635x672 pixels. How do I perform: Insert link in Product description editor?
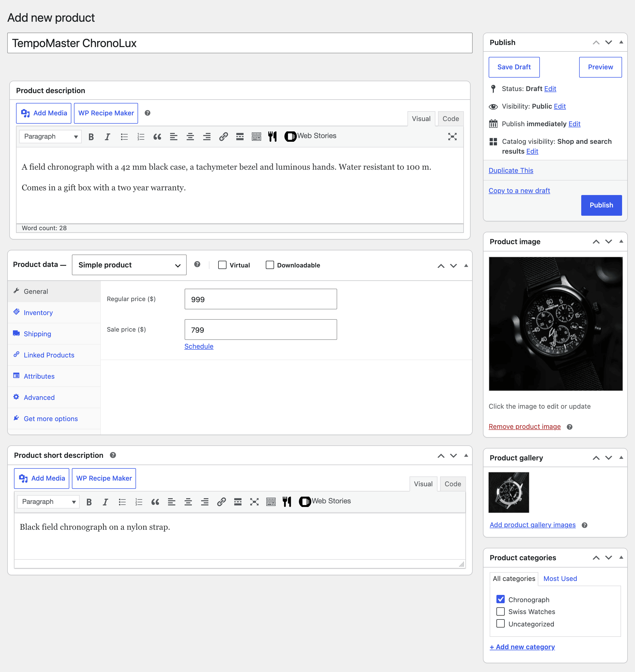(x=223, y=137)
